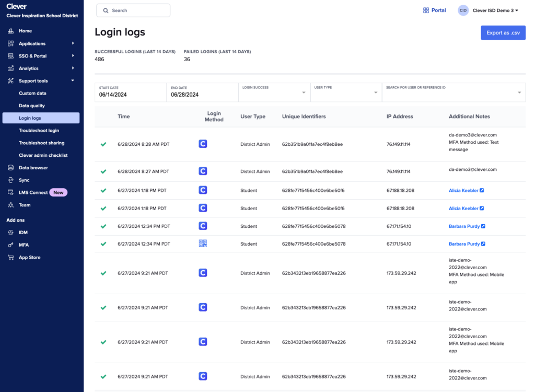
Task: Click the Home building icon
Action: [10, 31]
